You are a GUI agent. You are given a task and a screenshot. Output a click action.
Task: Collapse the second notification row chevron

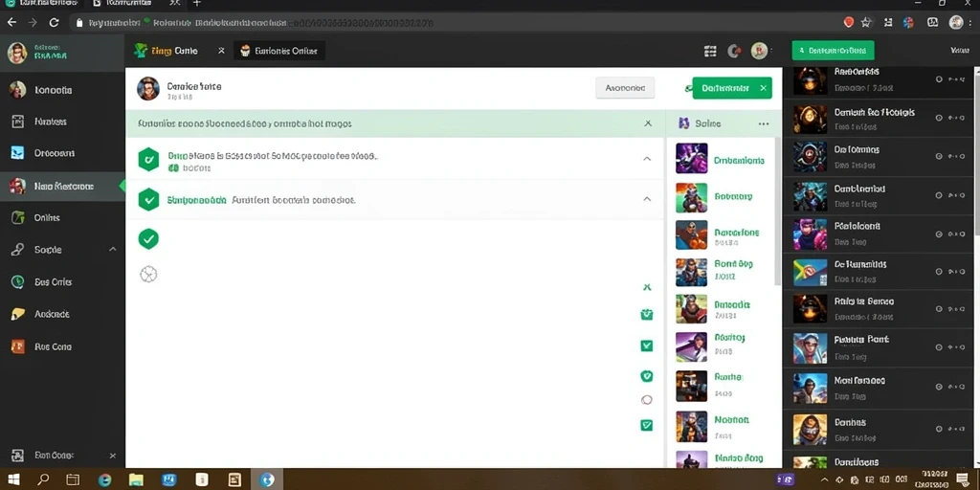tap(647, 199)
